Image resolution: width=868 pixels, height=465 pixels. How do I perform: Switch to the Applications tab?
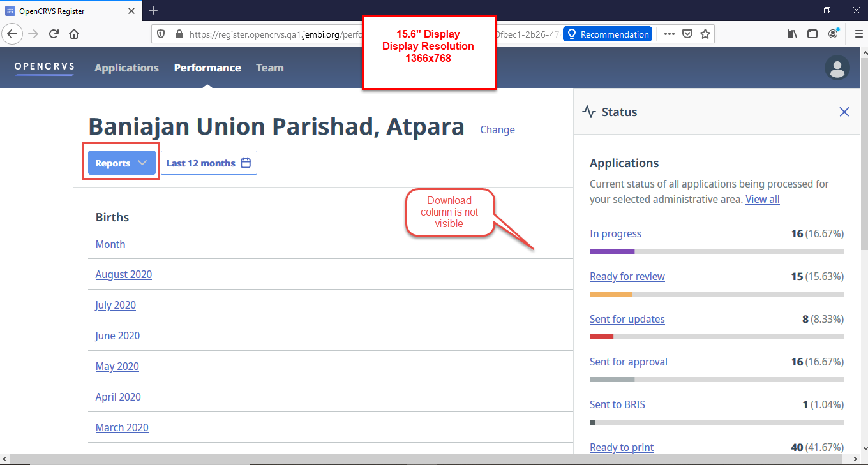point(126,68)
